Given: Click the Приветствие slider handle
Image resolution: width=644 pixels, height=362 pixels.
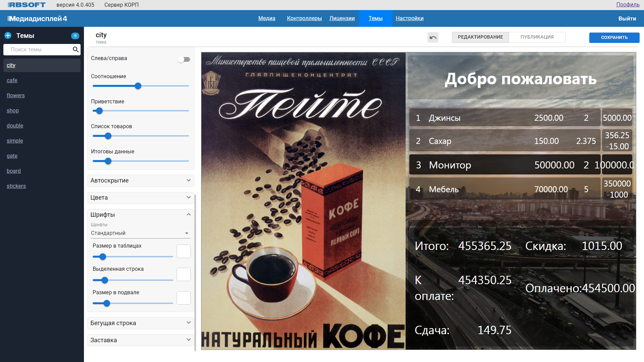Looking at the screenshot, I should click(99, 111).
